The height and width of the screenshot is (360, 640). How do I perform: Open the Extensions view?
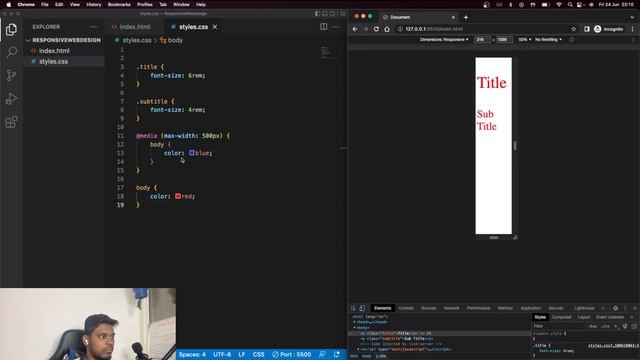11,122
